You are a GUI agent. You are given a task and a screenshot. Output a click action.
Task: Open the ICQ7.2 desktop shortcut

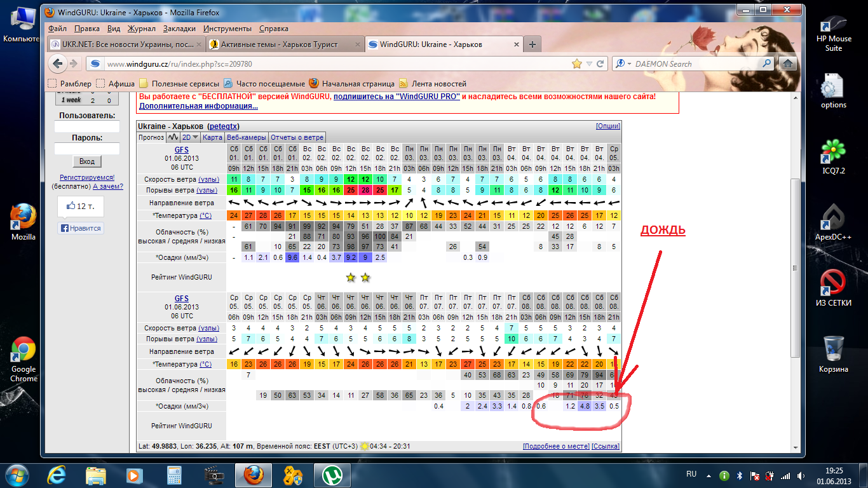[833, 157]
